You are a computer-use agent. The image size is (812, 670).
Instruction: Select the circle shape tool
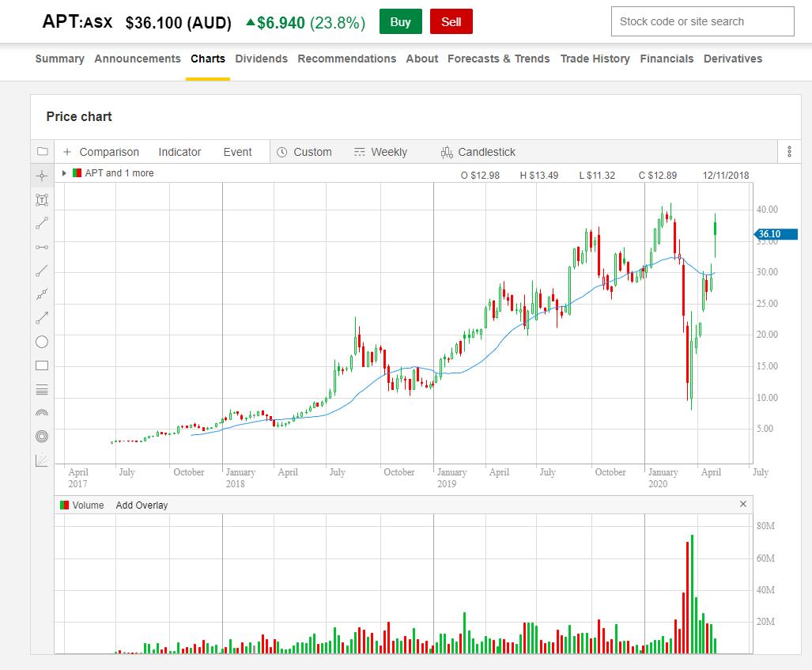pos(42,342)
